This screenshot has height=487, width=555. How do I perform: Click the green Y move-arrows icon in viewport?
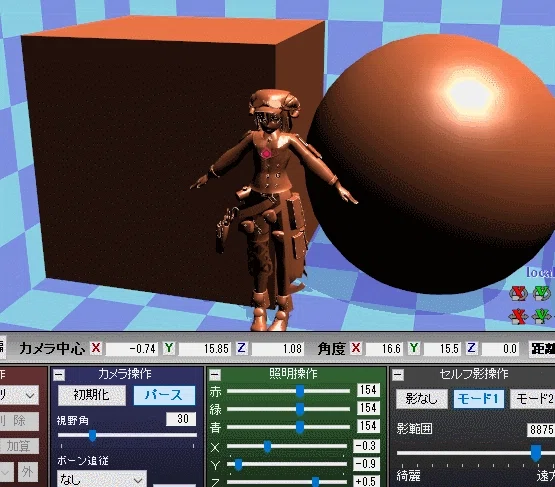[542, 316]
